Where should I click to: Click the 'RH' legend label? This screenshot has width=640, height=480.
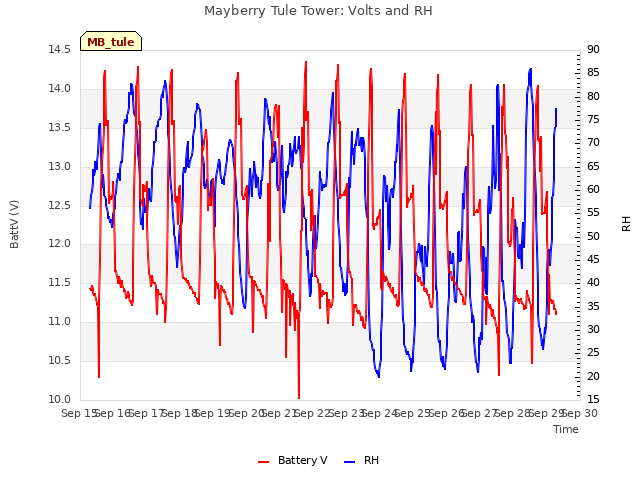click(371, 460)
